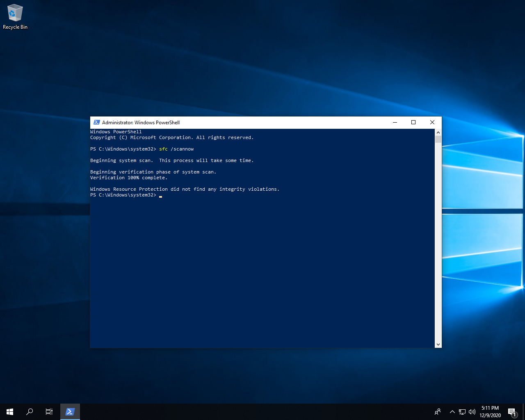Close the PowerShell window

pyautogui.click(x=432, y=122)
